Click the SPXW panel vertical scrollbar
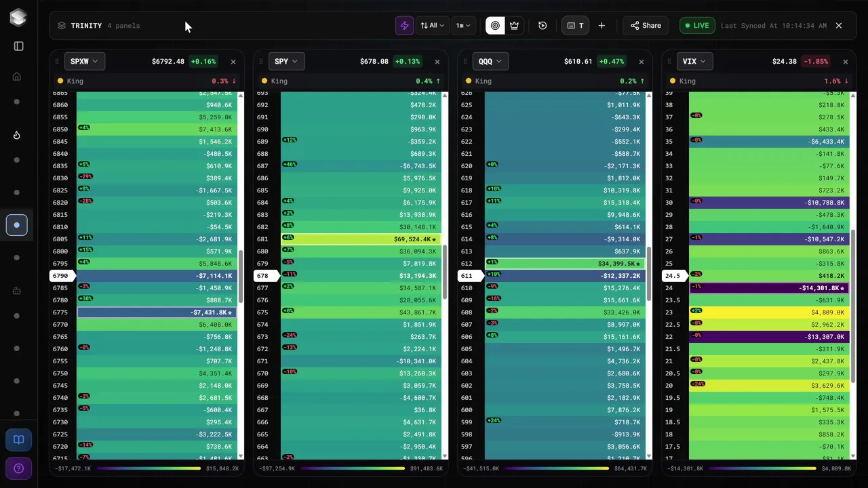 point(241,277)
